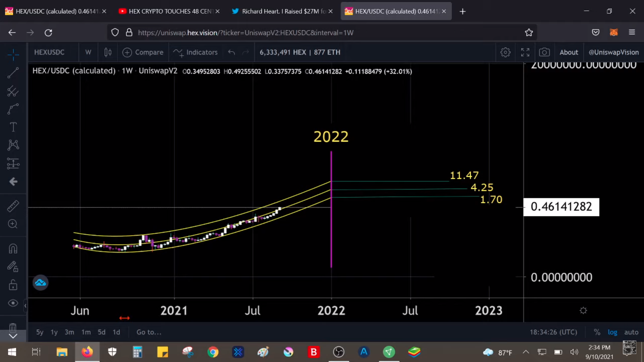Close the active HEX/USDC tab
This screenshot has width=644, height=362.
[444, 11]
